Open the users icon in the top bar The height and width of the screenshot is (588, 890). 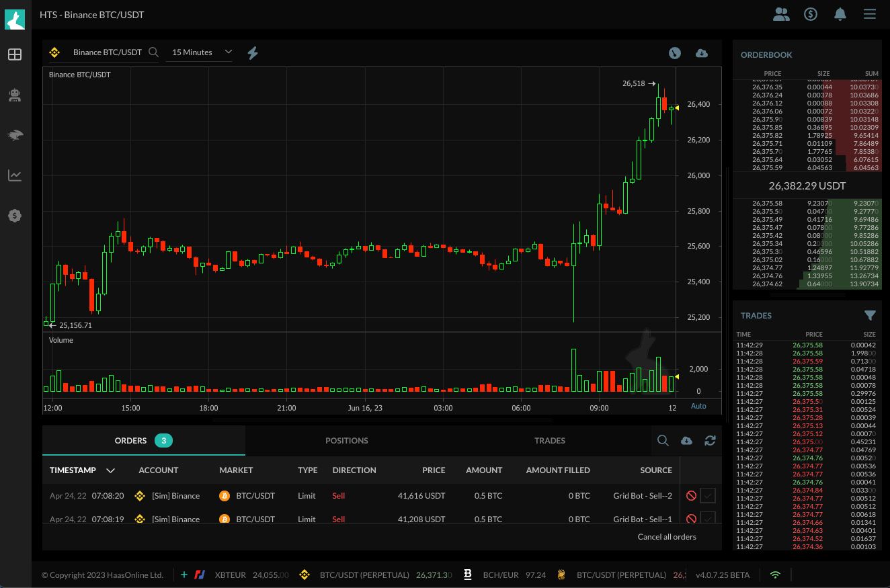tap(781, 13)
